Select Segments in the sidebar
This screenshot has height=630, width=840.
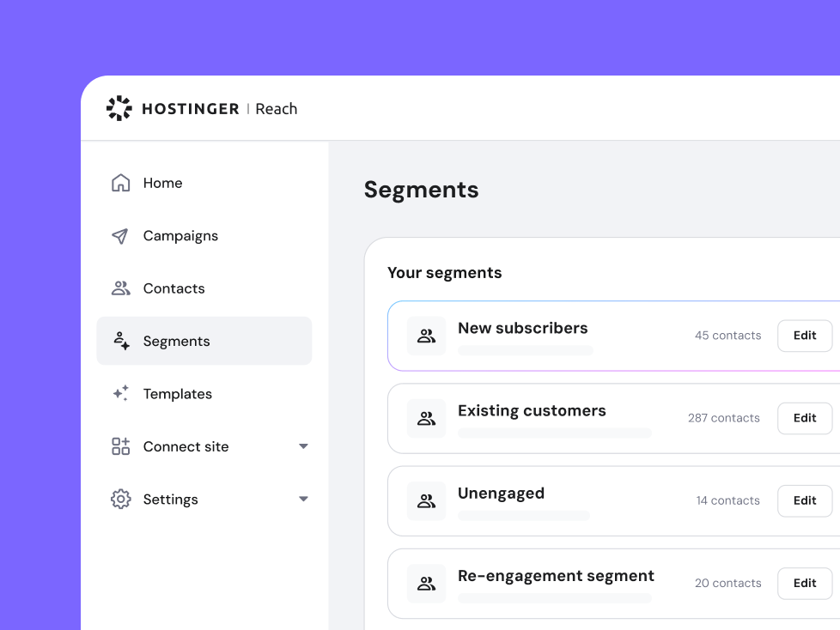click(x=204, y=341)
